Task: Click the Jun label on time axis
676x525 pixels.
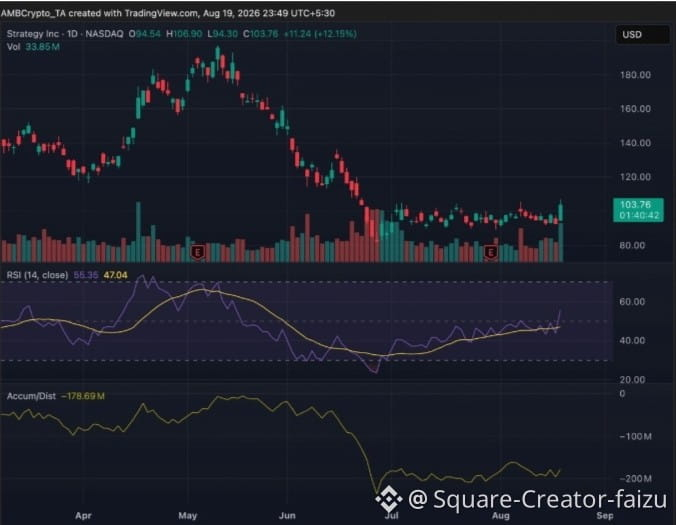Action: [287, 516]
